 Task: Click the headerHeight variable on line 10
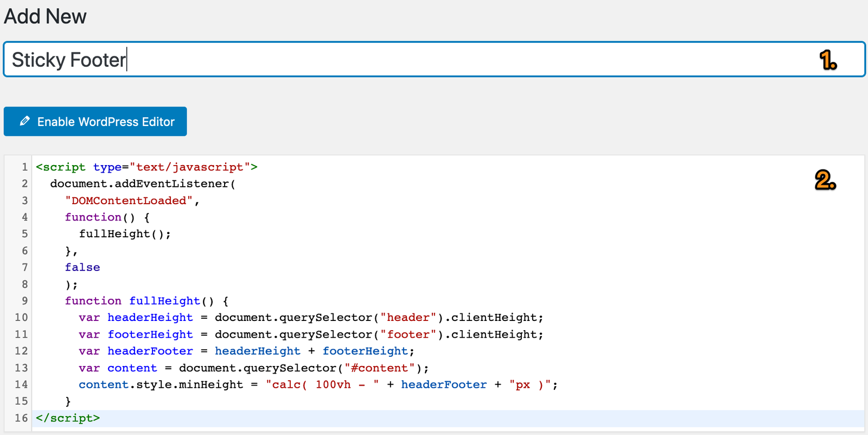point(150,318)
